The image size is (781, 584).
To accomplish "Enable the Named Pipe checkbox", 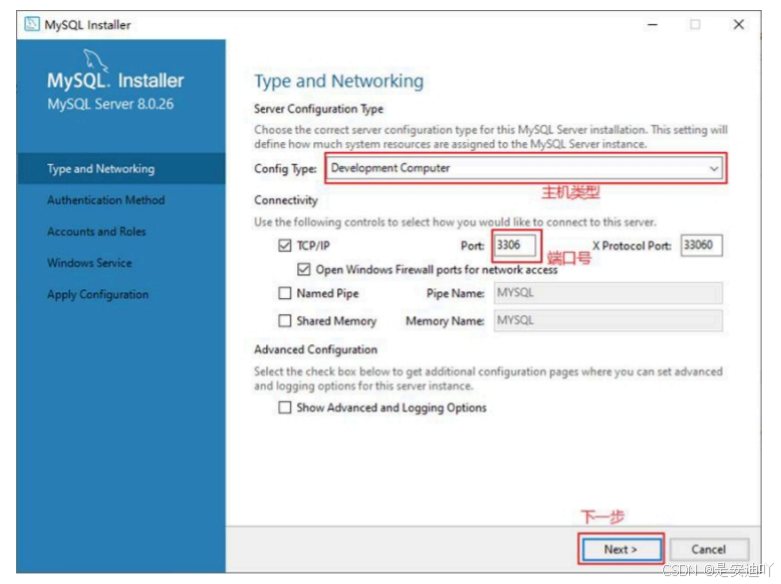I will pyautogui.click(x=284, y=293).
